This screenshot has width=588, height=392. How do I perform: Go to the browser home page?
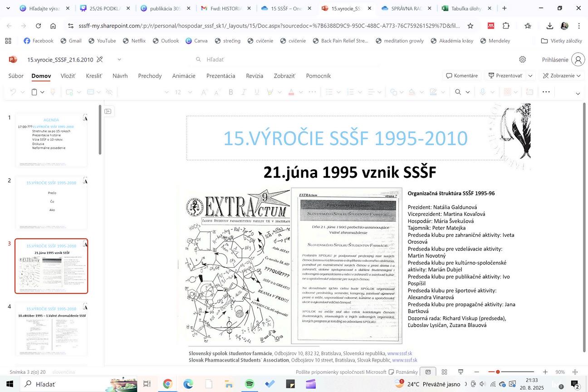click(x=53, y=26)
